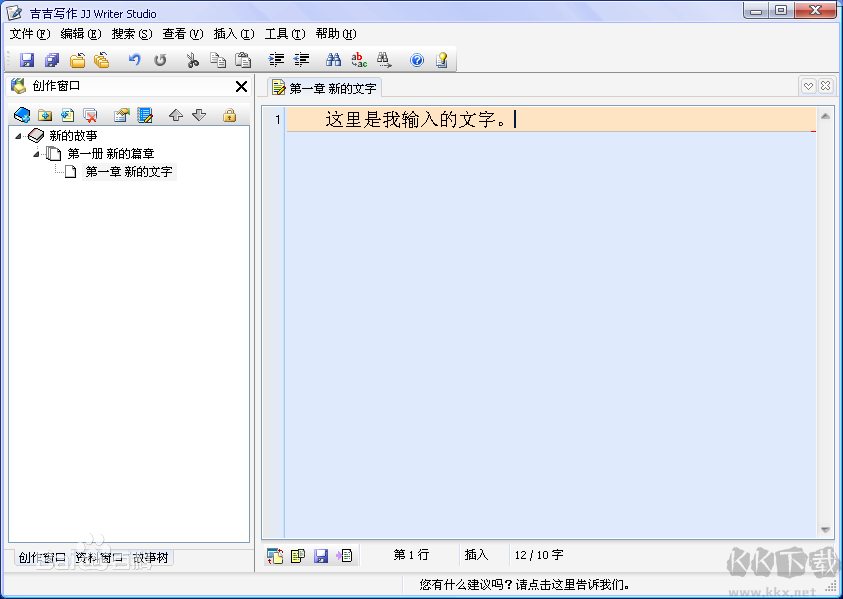Collapse the 新的故事 tree node

18,136
